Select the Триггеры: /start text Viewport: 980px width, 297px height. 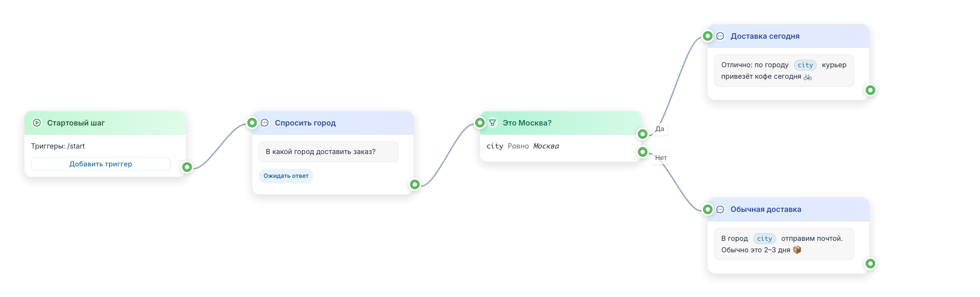coord(58,146)
